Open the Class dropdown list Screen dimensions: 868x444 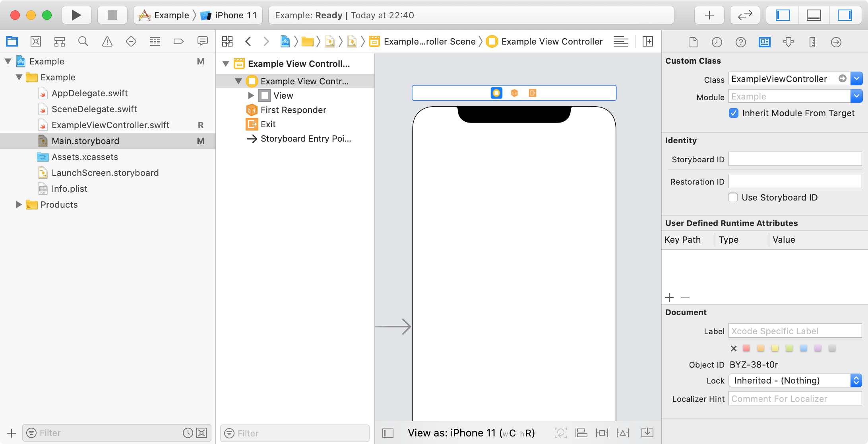pyautogui.click(x=856, y=79)
